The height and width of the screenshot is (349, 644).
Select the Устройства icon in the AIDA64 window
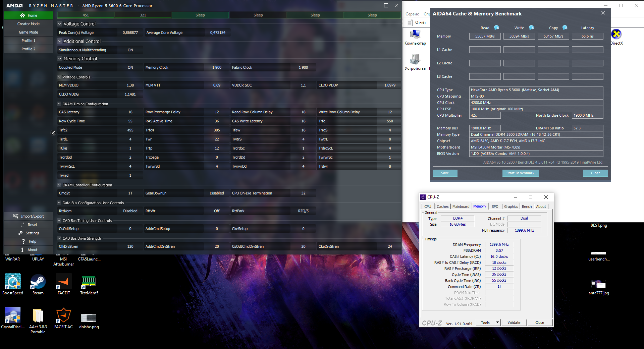pos(415,62)
